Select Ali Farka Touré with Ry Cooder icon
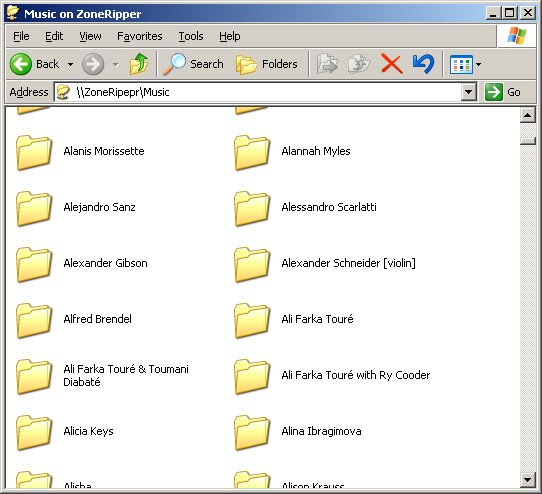This screenshot has width=542, height=494. click(252, 376)
